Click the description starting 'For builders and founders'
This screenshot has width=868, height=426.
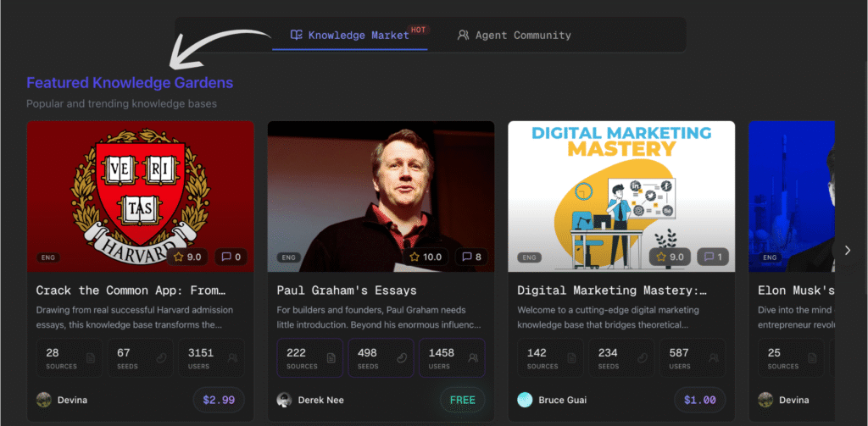pos(379,318)
